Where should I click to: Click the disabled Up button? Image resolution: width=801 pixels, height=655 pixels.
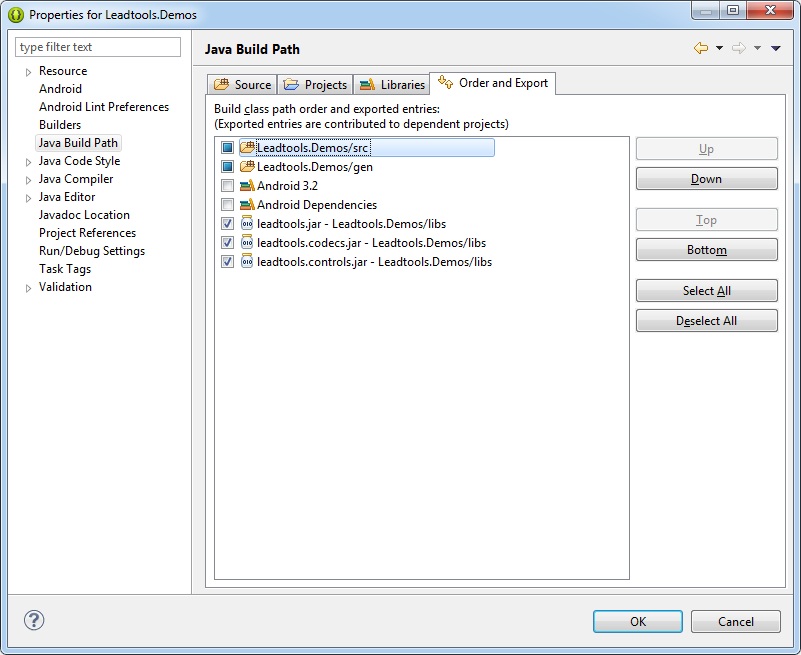(x=706, y=149)
